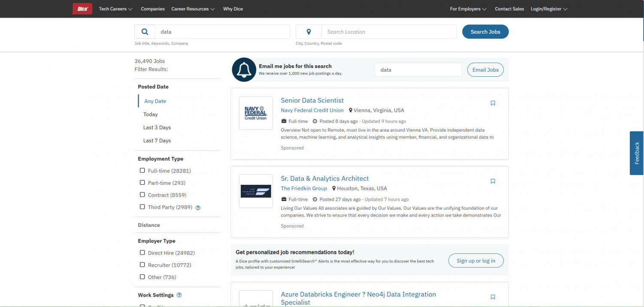Viewport: 644px width, 307px height.
Task: Click the "Vienna, Virginia, USA" location text
Action: pos(379,110)
